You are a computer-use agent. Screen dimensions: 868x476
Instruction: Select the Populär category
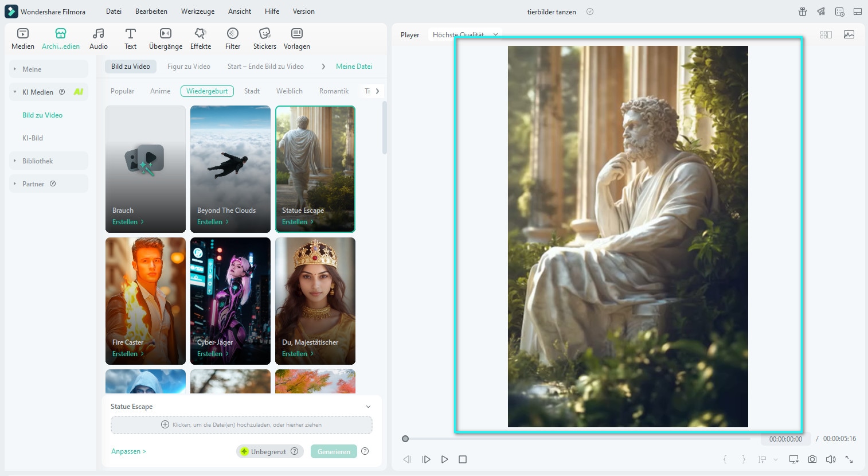[x=123, y=91]
